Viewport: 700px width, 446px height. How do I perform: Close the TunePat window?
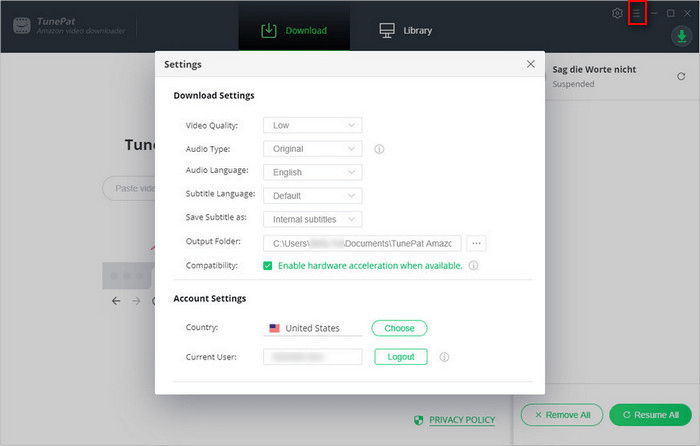point(688,13)
